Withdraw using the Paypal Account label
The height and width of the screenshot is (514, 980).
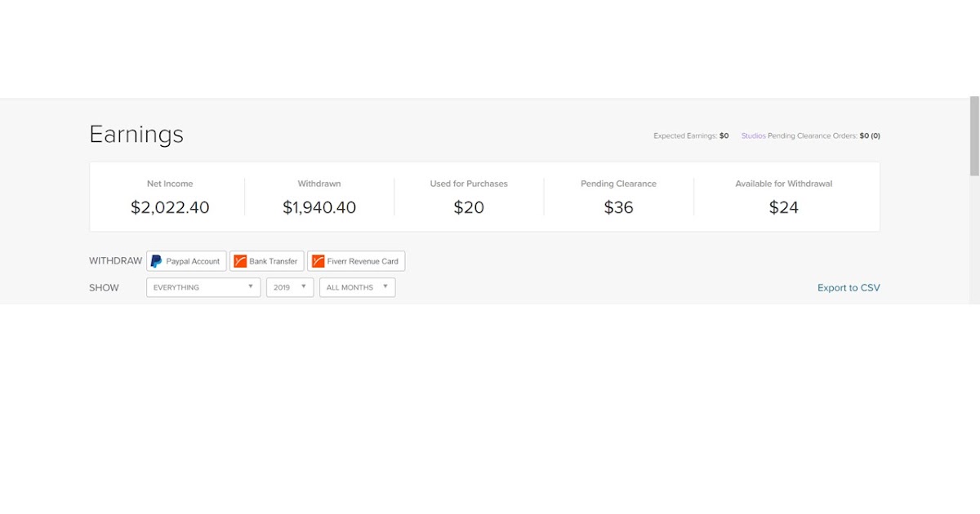click(193, 261)
